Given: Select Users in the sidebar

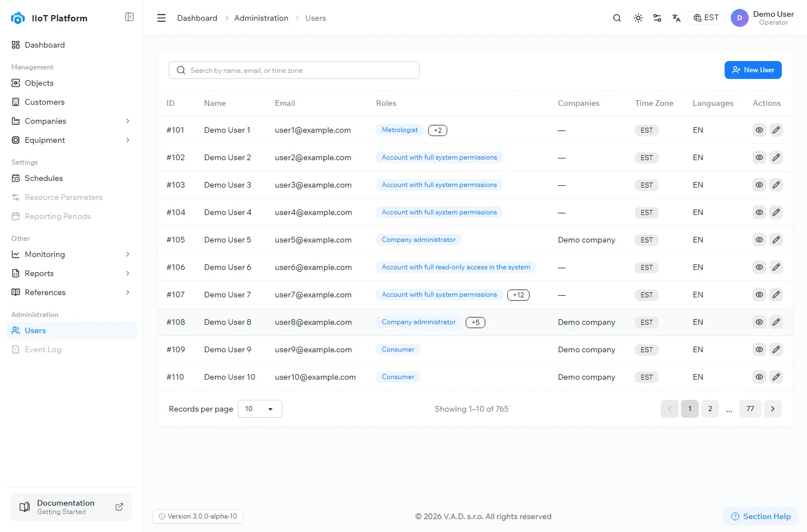Looking at the screenshot, I should coord(71,330).
